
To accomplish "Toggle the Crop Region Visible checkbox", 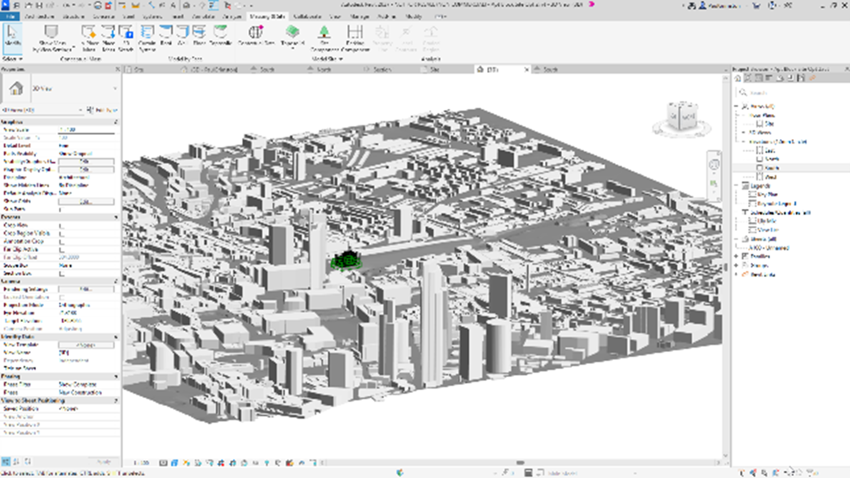I will pos(62,235).
